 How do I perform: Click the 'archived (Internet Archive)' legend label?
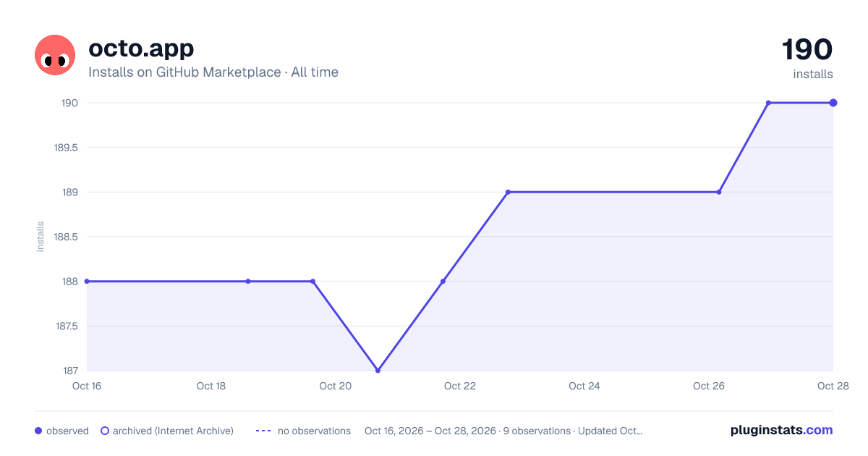coord(173,431)
